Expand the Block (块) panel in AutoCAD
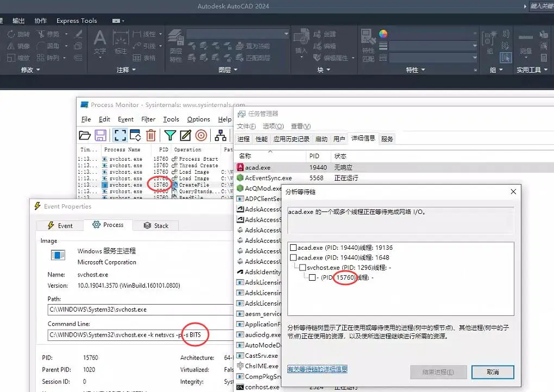Viewport: 554px width, 392px height. tap(324, 70)
